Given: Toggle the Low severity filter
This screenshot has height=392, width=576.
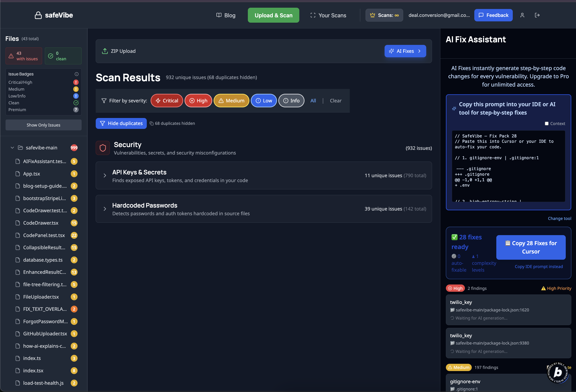Looking at the screenshot, I should 263,101.
